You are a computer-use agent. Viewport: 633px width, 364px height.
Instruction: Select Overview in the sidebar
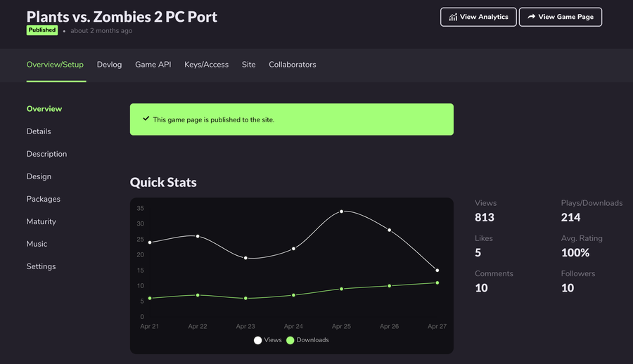point(44,108)
